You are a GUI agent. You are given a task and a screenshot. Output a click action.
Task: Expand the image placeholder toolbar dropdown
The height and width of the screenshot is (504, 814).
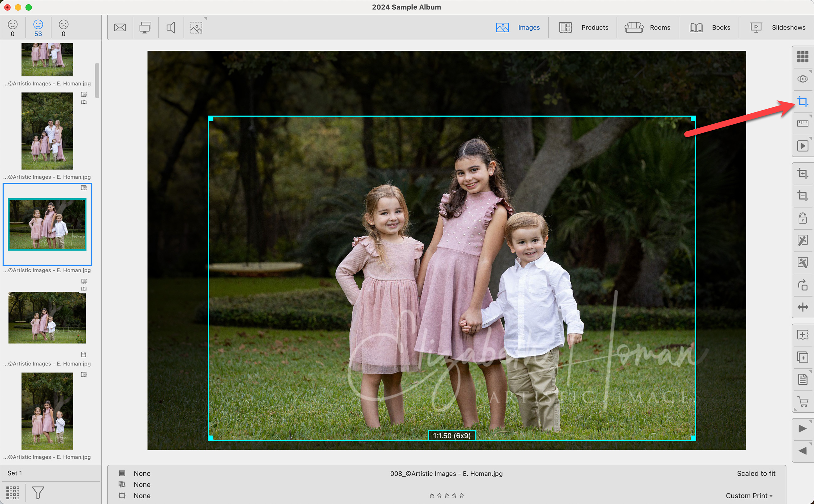[197, 27]
